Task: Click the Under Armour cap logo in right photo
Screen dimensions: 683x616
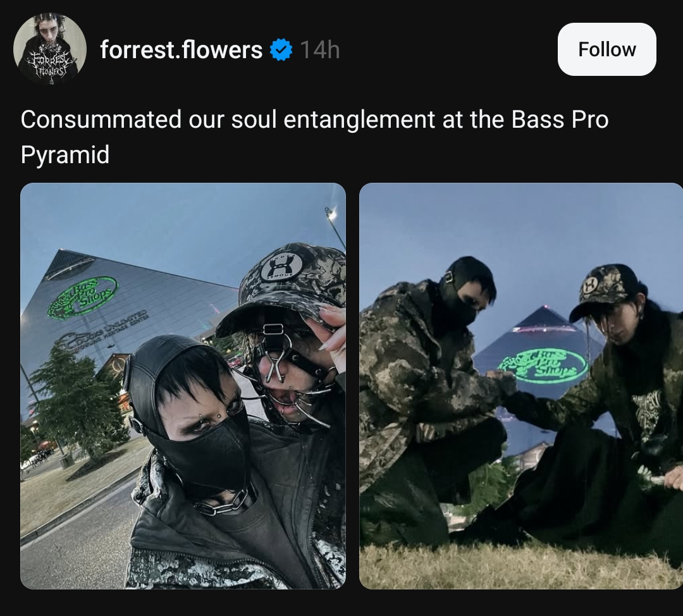Action: [x=591, y=286]
